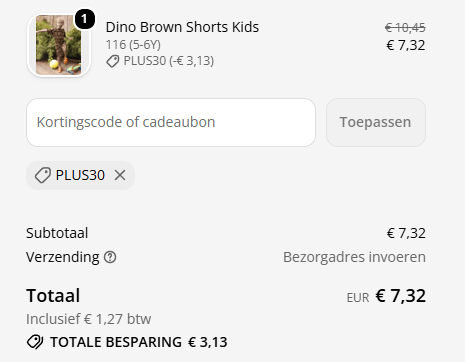465x362 pixels.
Task: Open the Verzending help question mark
Action: (110, 257)
